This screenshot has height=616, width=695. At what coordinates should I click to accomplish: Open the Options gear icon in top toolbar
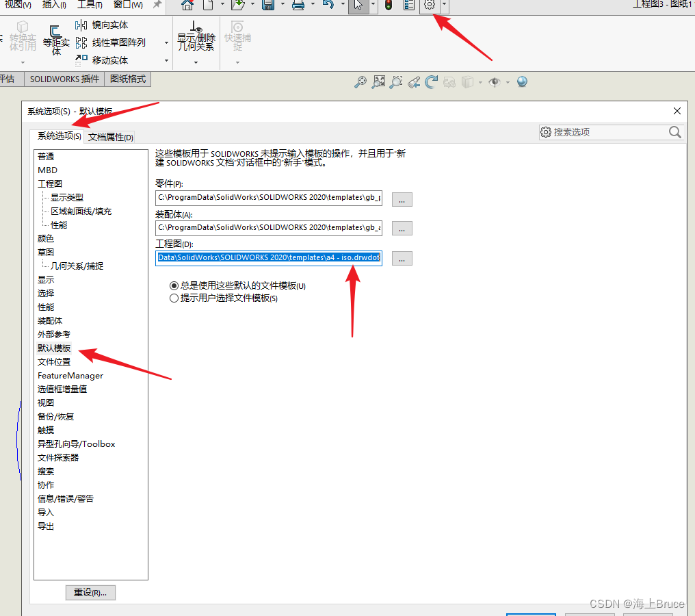[429, 4]
